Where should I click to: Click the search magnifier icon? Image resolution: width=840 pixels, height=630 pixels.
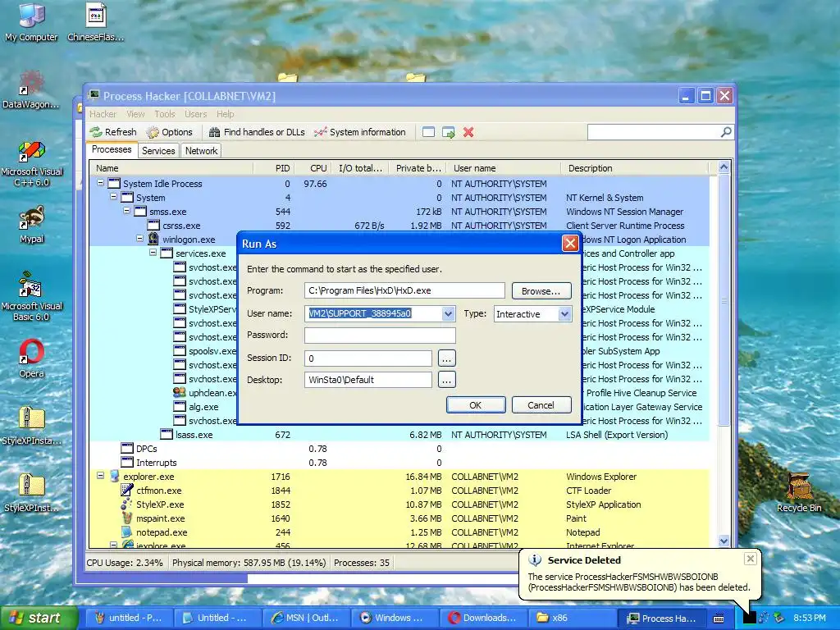[726, 132]
